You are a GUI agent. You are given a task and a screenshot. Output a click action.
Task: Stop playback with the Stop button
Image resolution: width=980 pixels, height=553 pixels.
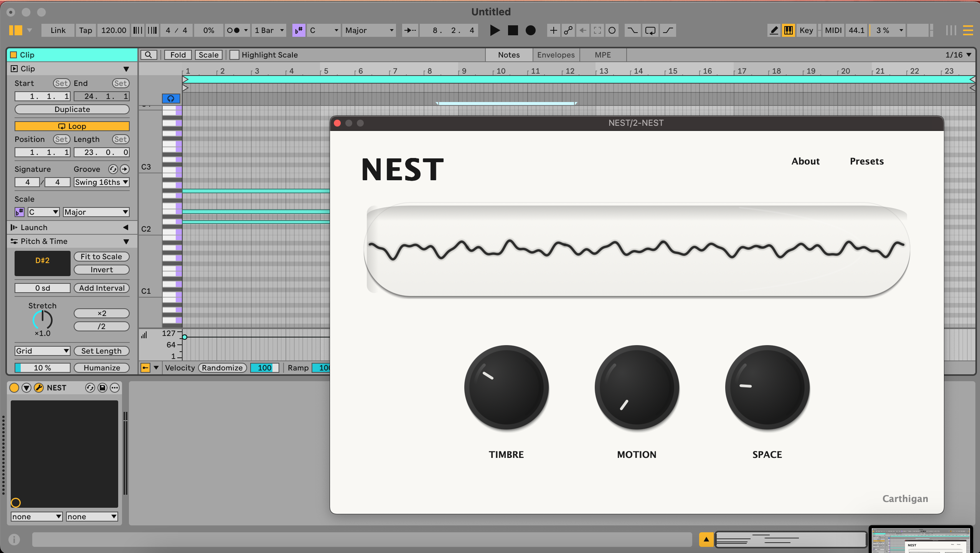(513, 30)
